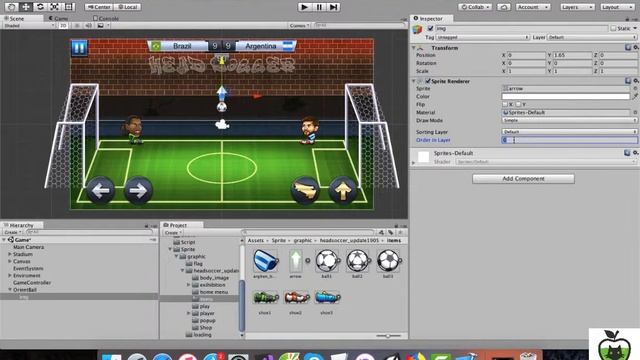This screenshot has height=360, width=640.
Task: Toggle the Static checkbox
Action: pos(613,28)
